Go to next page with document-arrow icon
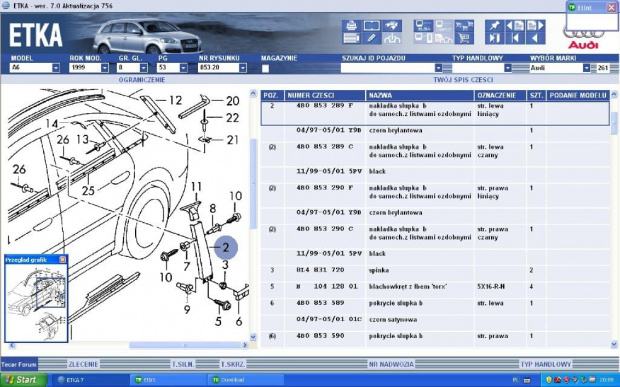This screenshot has height=387, width=620. pyautogui.click(x=535, y=26)
